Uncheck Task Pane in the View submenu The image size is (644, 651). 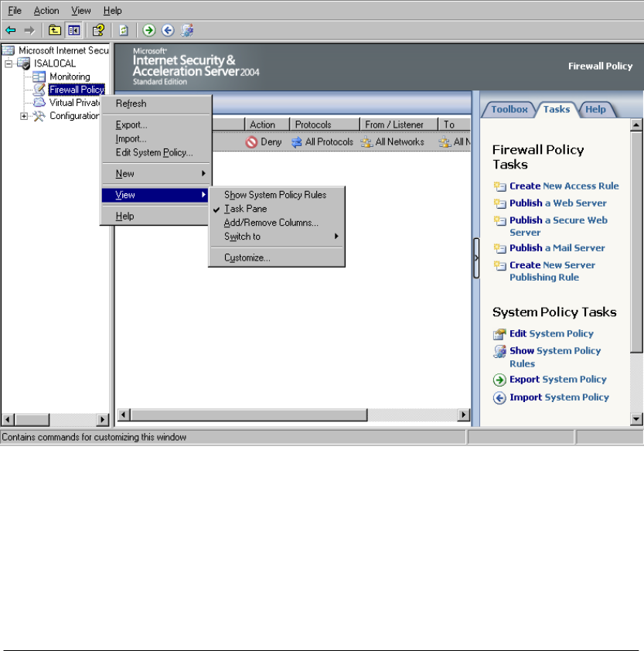coord(246,209)
